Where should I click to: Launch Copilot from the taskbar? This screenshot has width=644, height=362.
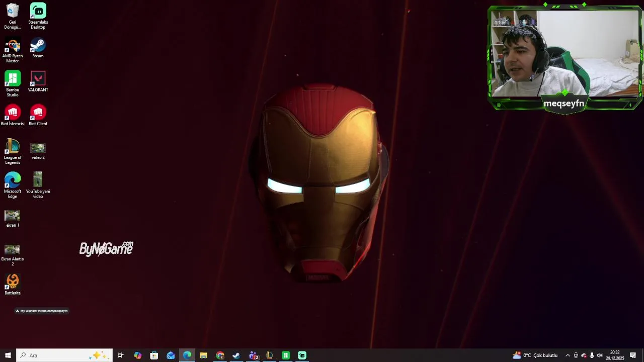click(x=137, y=355)
